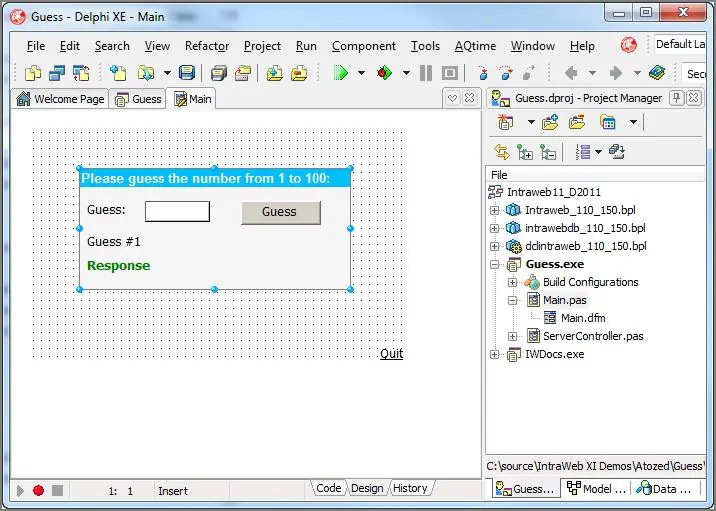Open the Component menu

click(x=364, y=46)
